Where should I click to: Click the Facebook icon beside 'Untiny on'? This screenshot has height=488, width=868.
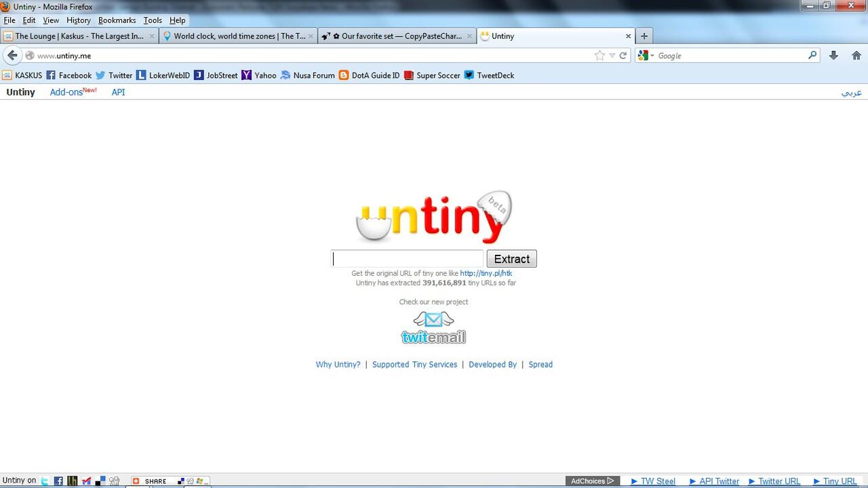pos(58,481)
